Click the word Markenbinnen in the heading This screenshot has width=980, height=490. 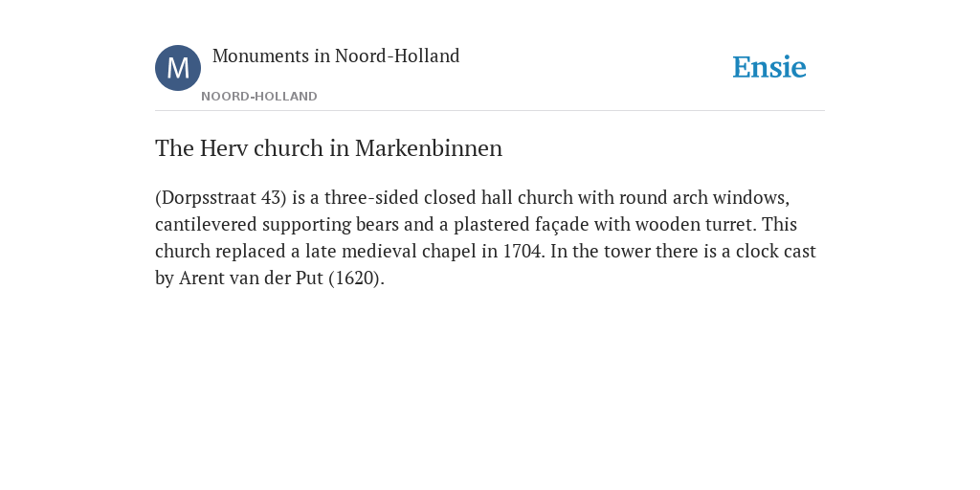click(429, 148)
